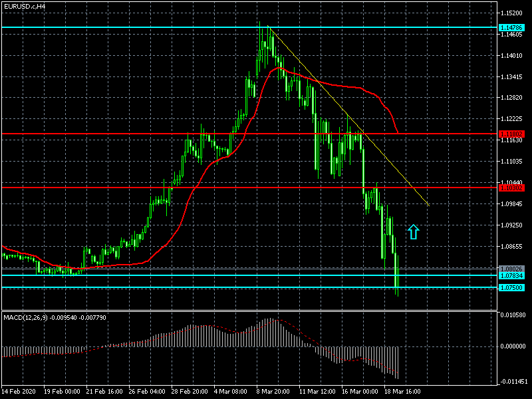Click the cyan 1.14786 price level tag
Screen dimensions: 532x399
(x=511, y=28)
